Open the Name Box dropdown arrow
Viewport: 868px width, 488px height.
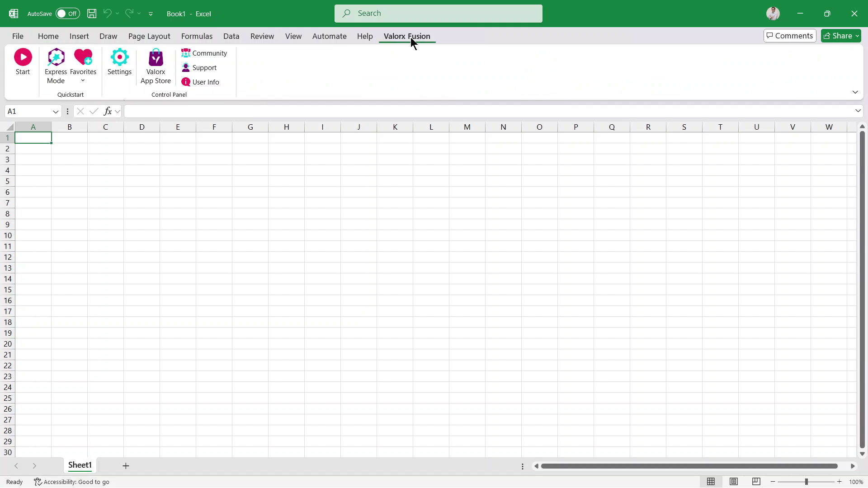[x=56, y=112]
